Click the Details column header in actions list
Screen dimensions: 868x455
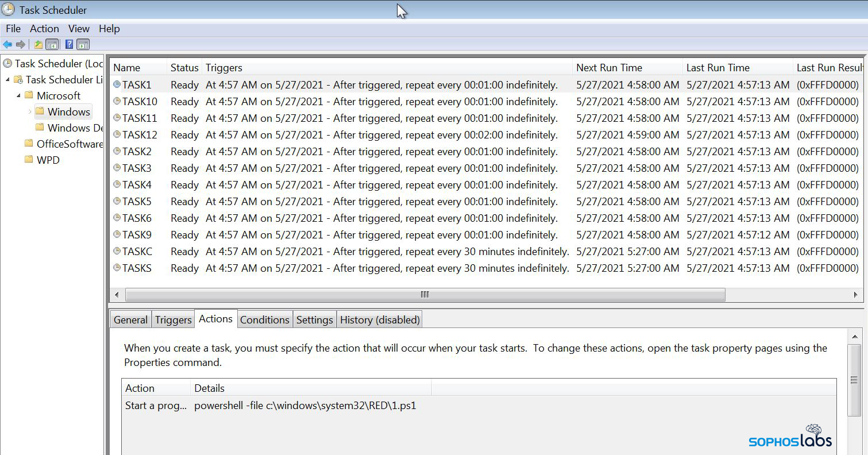tap(311, 388)
